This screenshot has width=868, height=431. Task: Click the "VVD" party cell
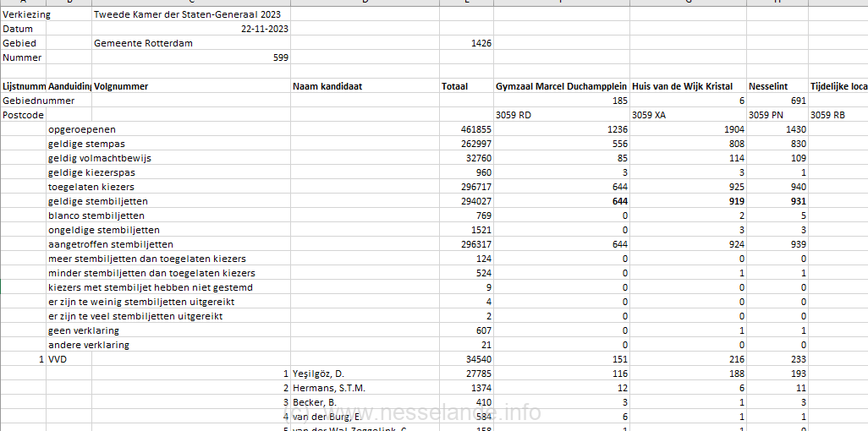click(x=58, y=359)
